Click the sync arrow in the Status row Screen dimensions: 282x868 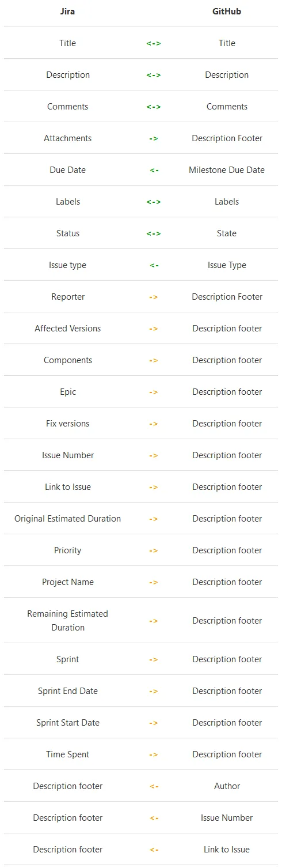tap(154, 233)
